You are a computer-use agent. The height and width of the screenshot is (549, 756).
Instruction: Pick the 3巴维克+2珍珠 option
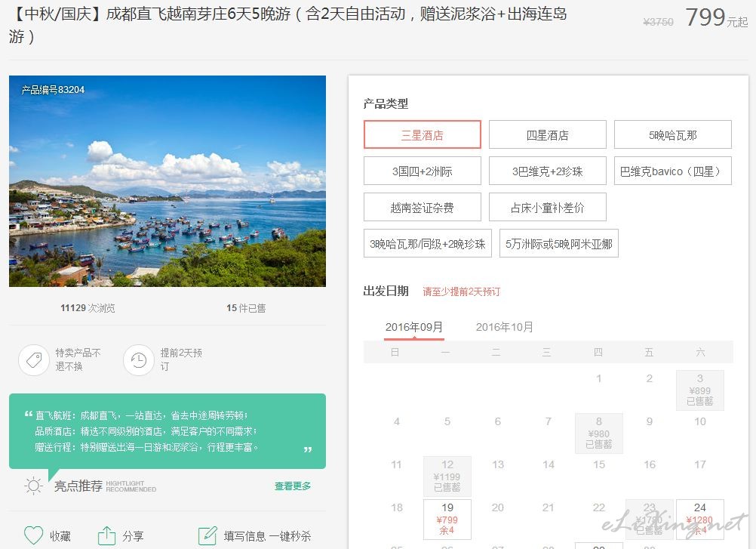click(x=547, y=171)
